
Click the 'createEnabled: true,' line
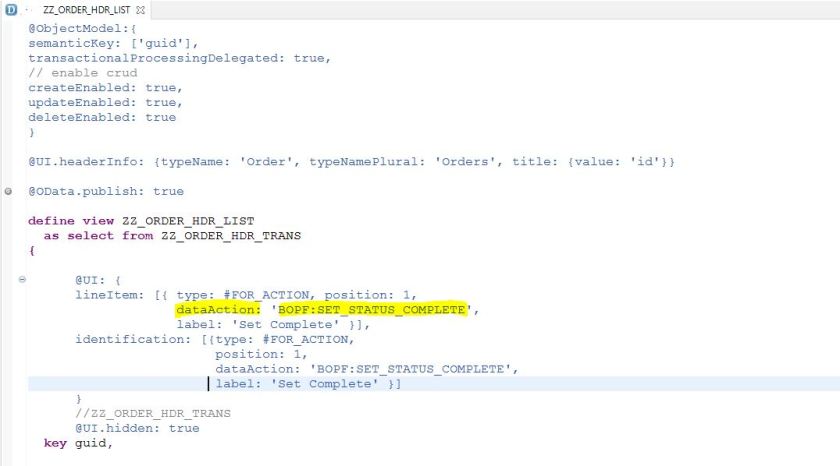tap(106, 87)
